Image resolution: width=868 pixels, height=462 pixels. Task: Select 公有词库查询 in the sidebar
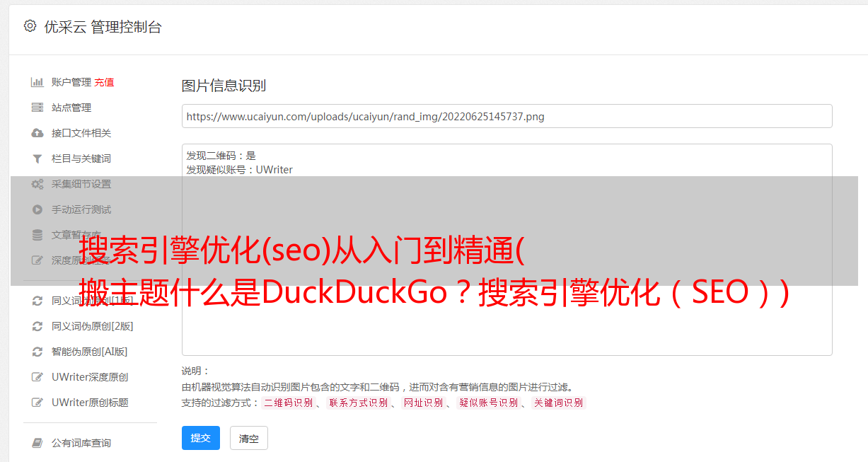(x=81, y=443)
